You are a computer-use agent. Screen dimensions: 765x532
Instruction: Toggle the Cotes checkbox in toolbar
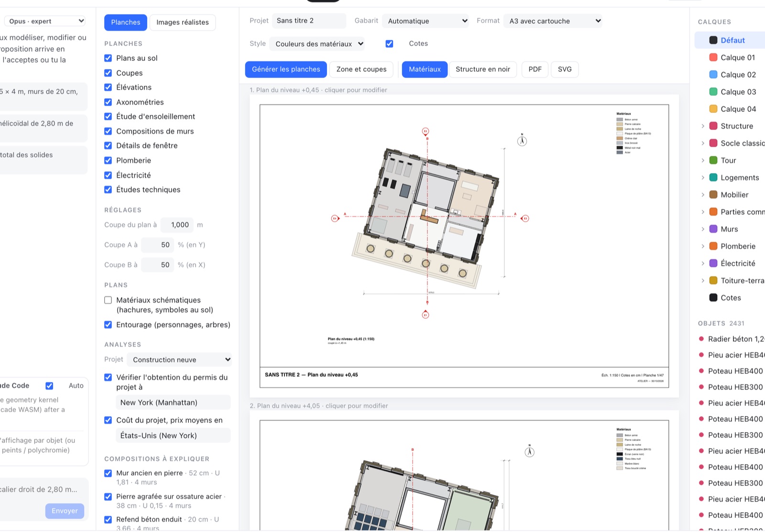coord(389,43)
